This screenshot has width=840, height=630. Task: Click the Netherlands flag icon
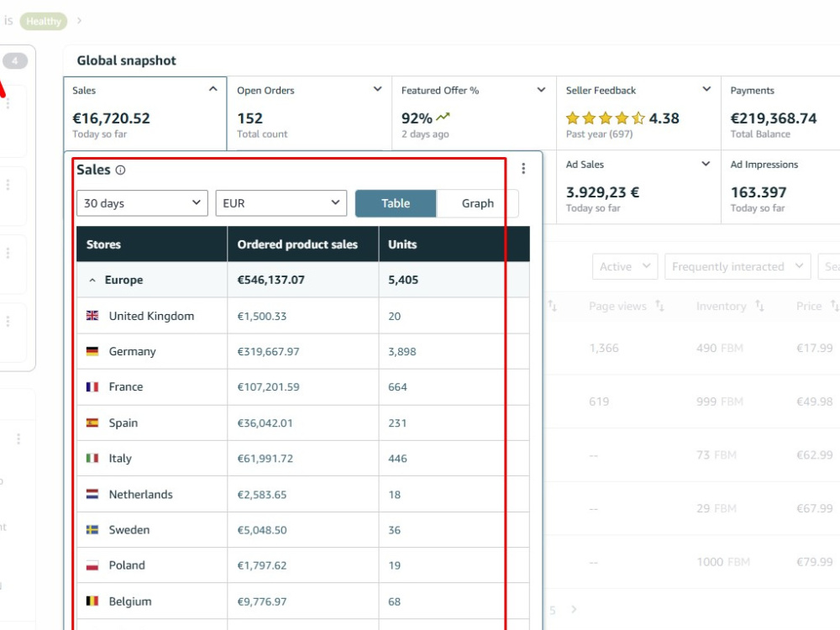click(x=92, y=494)
